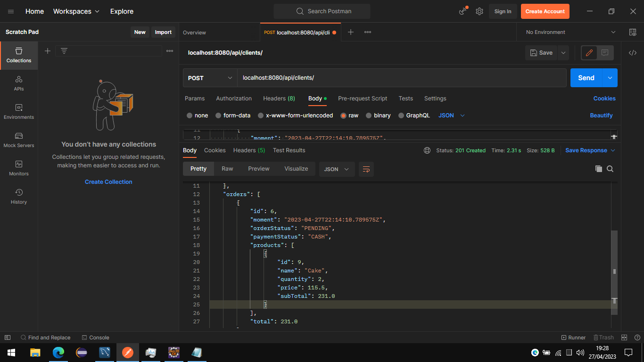
Task: Switch to the Authorization tab
Action: coord(234,99)
